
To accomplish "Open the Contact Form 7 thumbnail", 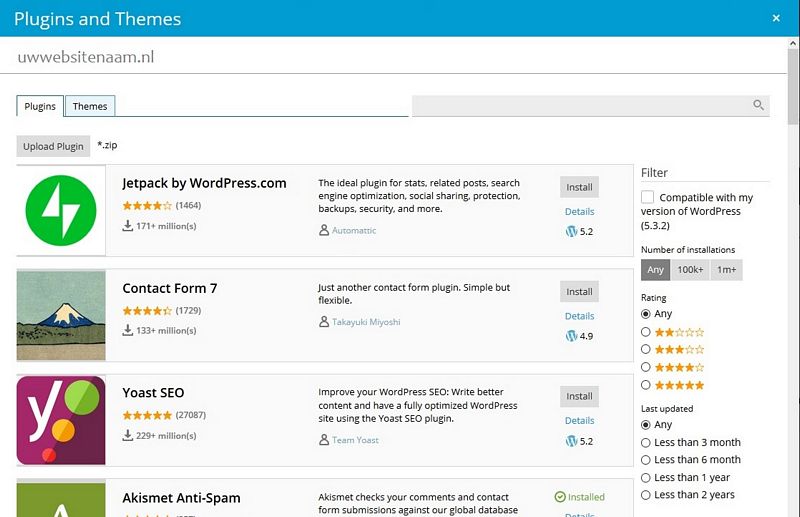I will tap(61, 315).
